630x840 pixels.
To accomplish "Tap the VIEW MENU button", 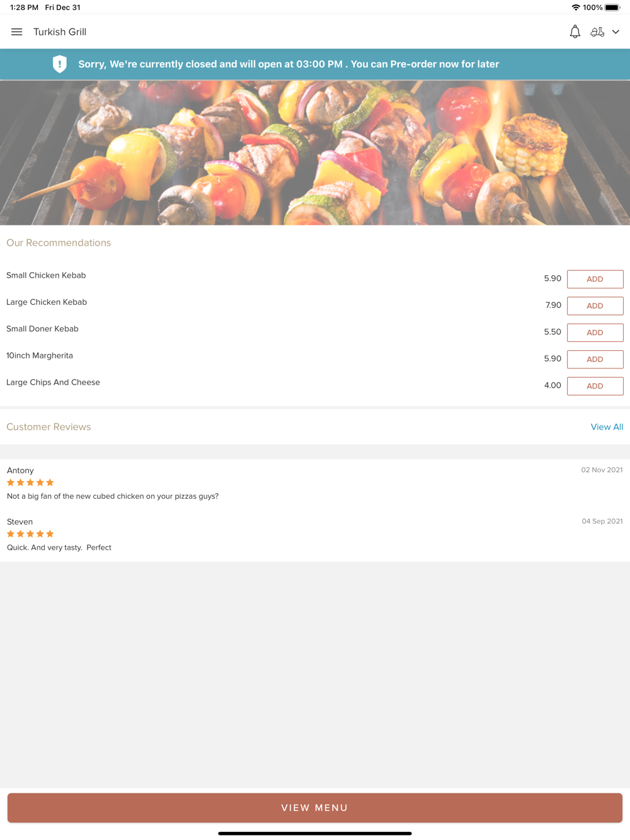I will [315, 808].
